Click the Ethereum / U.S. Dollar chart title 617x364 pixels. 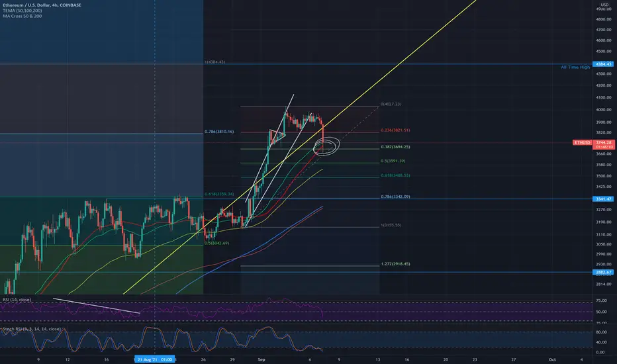coord(42,5)
